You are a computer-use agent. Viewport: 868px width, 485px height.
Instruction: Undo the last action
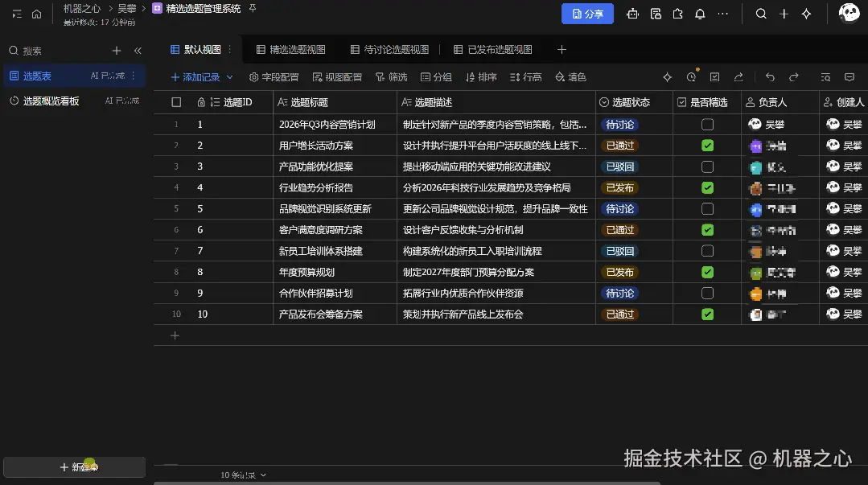[x=770, y=77]
